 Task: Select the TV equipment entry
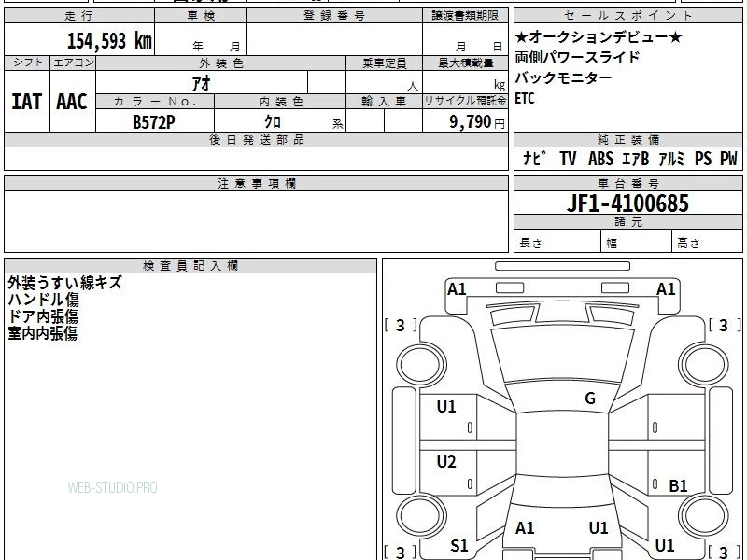pyautogui.click(x=568, y=159)
